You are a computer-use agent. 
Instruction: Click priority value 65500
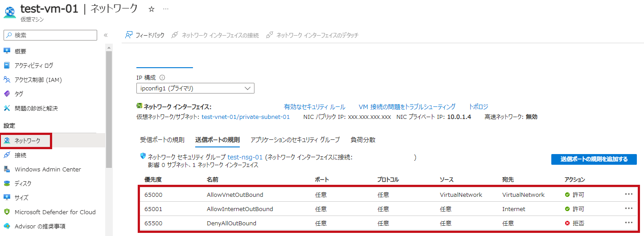pos(154,223)
